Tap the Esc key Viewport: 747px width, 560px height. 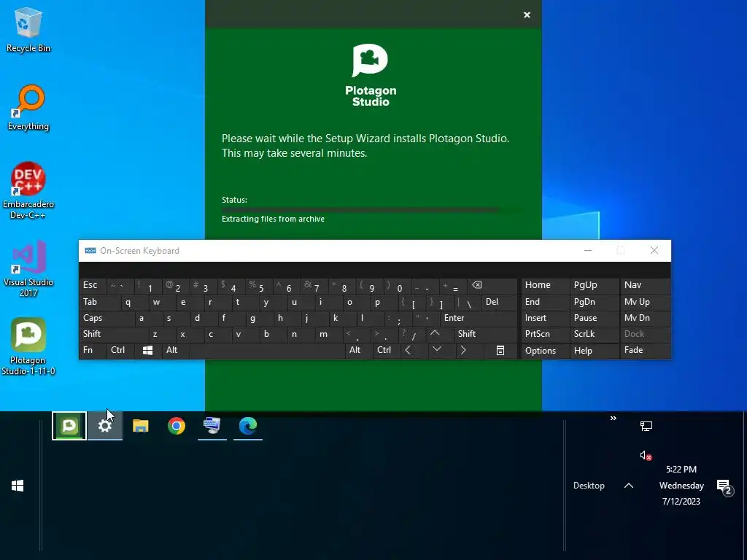coord(93,286)
